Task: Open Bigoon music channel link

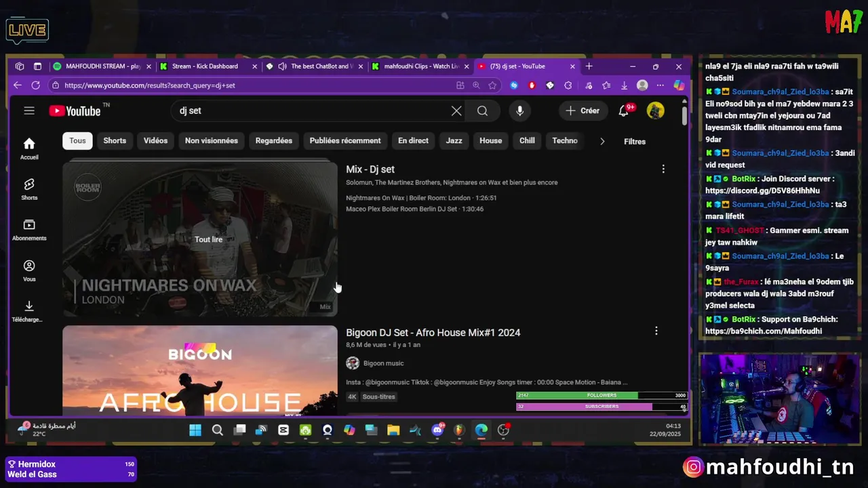Action: [x=383, y=363]
